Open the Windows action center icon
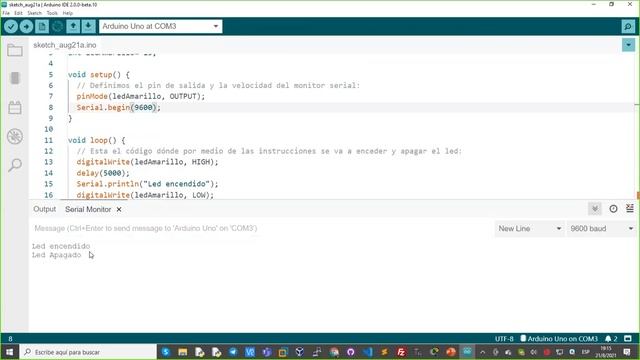This screenshot has width=640, height=360. (x=627, y=352)
